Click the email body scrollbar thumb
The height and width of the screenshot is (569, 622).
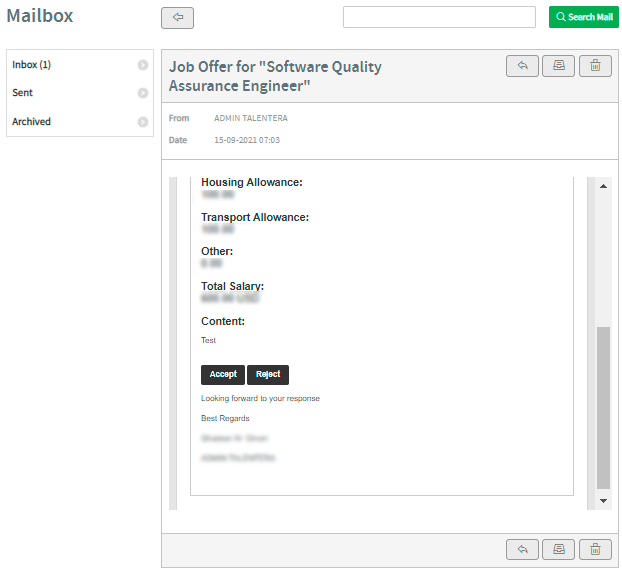tap(603, 407)
